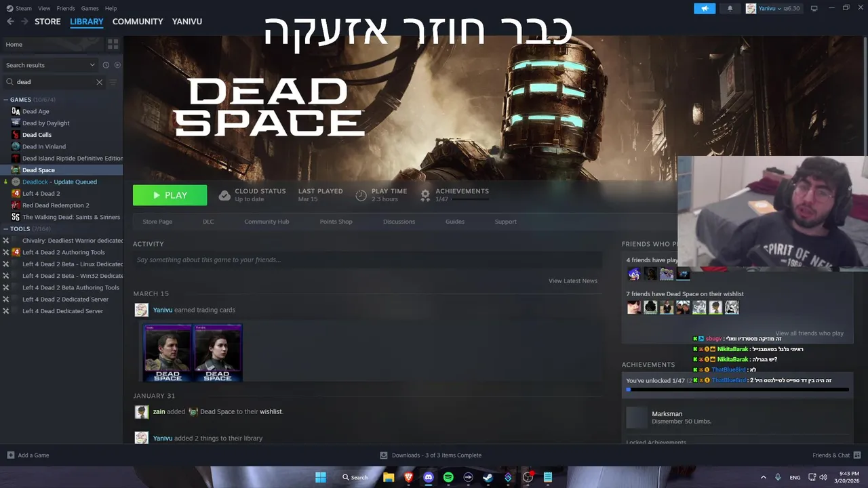Click the Play Time clock icon
The image size is (868, 488).
pos(361,195)
